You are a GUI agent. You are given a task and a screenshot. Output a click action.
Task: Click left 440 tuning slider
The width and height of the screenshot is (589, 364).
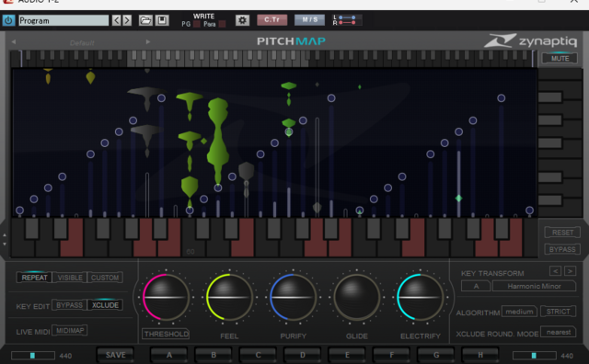[33, 356]
